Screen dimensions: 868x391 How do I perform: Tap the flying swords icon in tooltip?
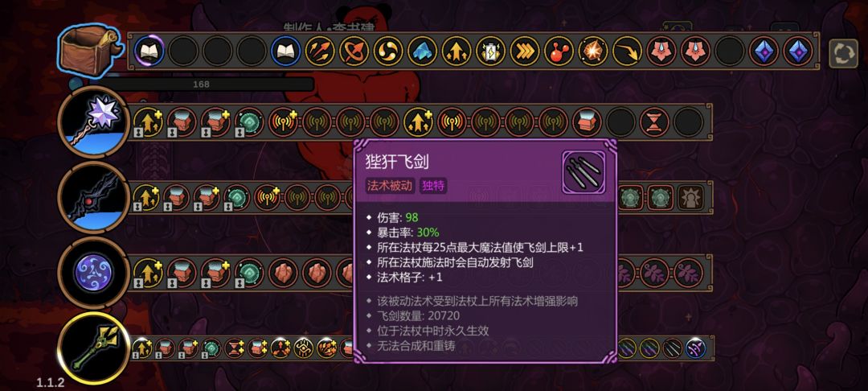(x=583, y=172)
